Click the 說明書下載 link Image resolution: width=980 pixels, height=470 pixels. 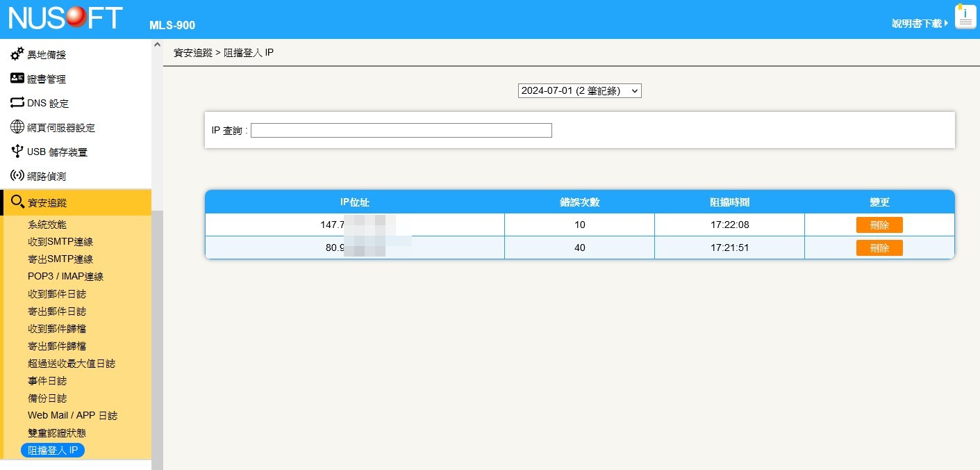tap(919, 24)
